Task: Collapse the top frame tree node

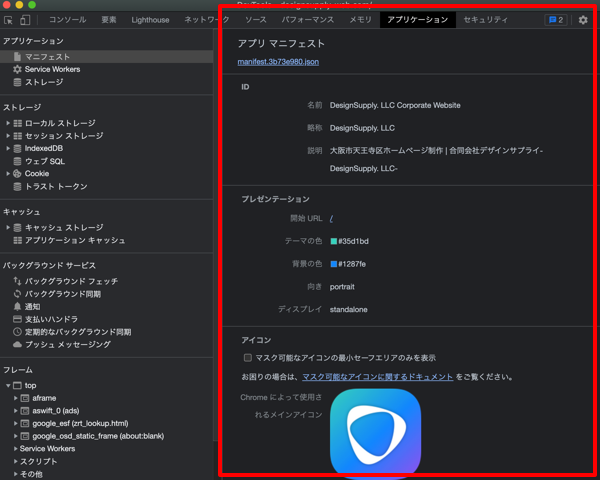Action: (8, 385)
